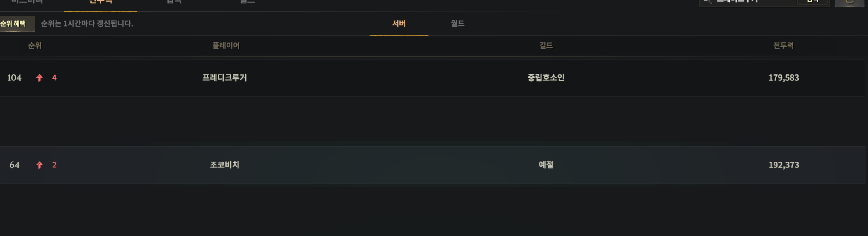Click the 순위 column header
Viewport: 868px width, 236px height.
[x=35, y=45]
